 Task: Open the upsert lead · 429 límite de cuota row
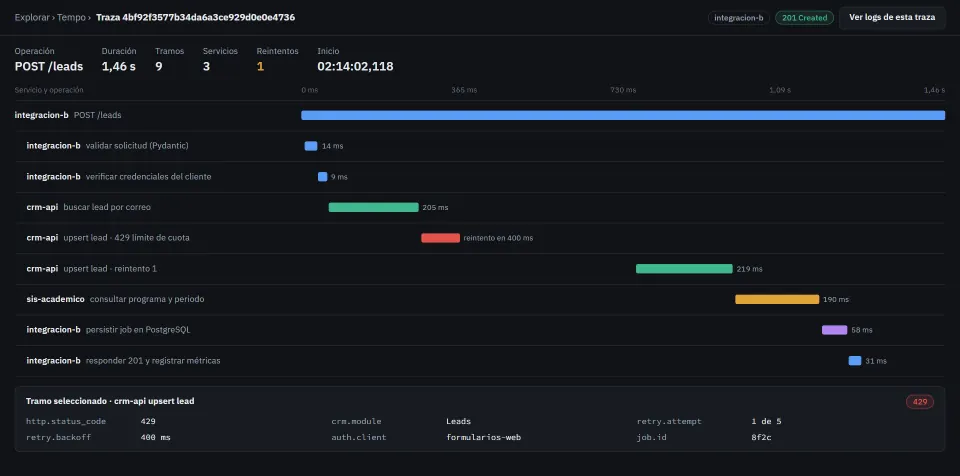click(x=480, y=238)
